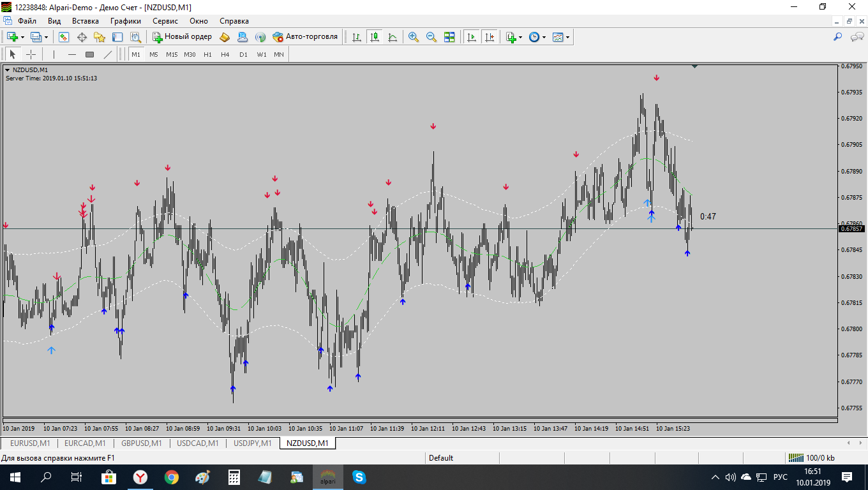The width and height of the screenshot is (868, 490).
Task: Select the vertical line drawing tool
Action: point(54,54)
